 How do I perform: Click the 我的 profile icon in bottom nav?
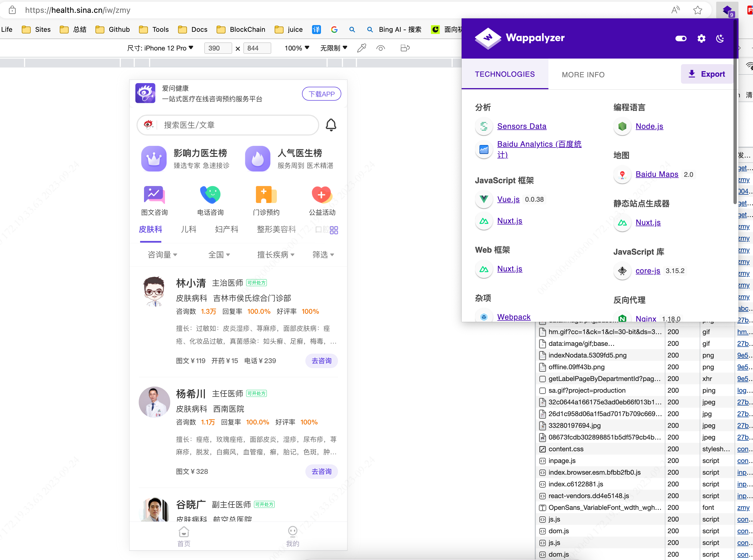click(x=293, y=531)
